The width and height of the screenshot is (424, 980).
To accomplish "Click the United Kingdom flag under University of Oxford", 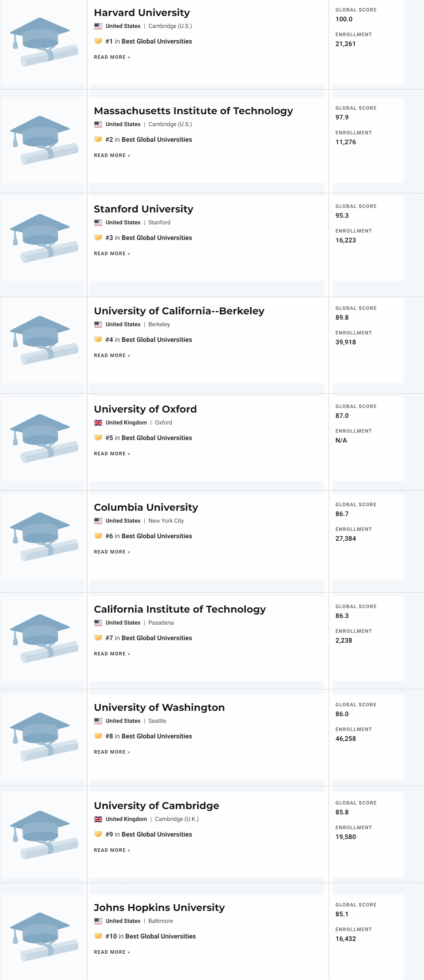I will click(98, 422).
